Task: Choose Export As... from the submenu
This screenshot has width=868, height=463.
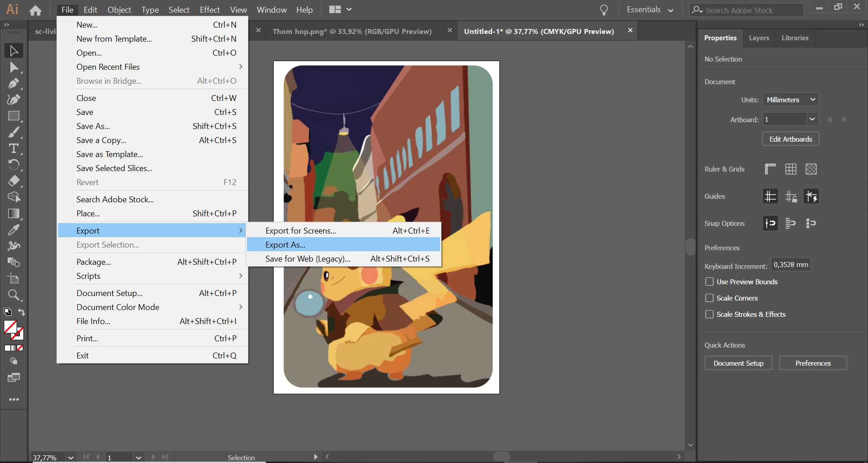Action: [344, 245]
